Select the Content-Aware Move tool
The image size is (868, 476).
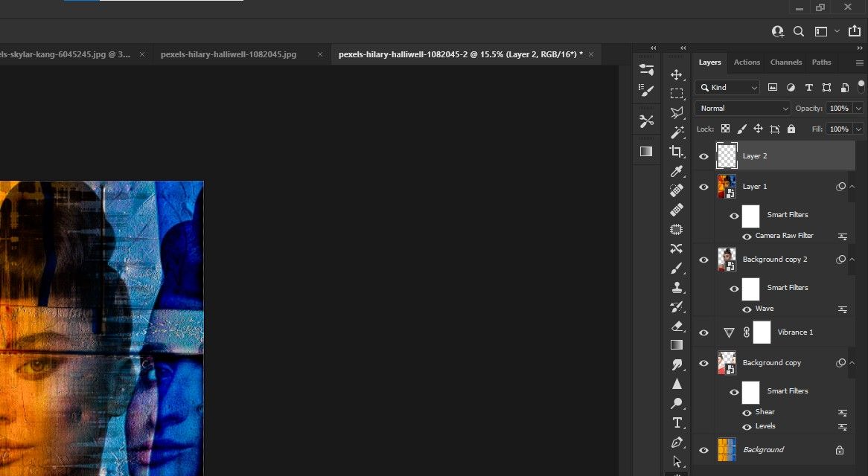677,248
